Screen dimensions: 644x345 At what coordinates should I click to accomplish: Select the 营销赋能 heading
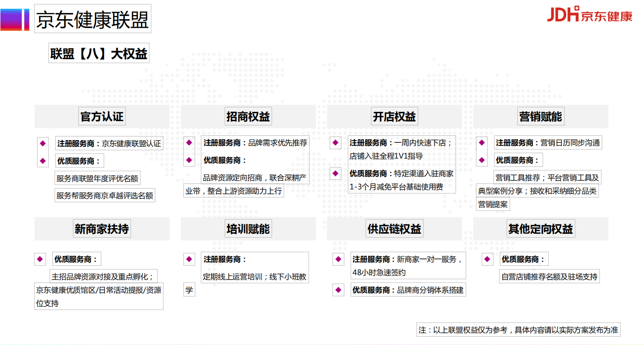click(541, 117)
